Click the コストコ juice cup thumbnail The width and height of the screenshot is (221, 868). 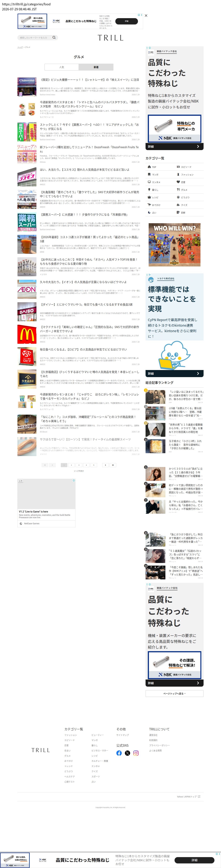[27, 244]
